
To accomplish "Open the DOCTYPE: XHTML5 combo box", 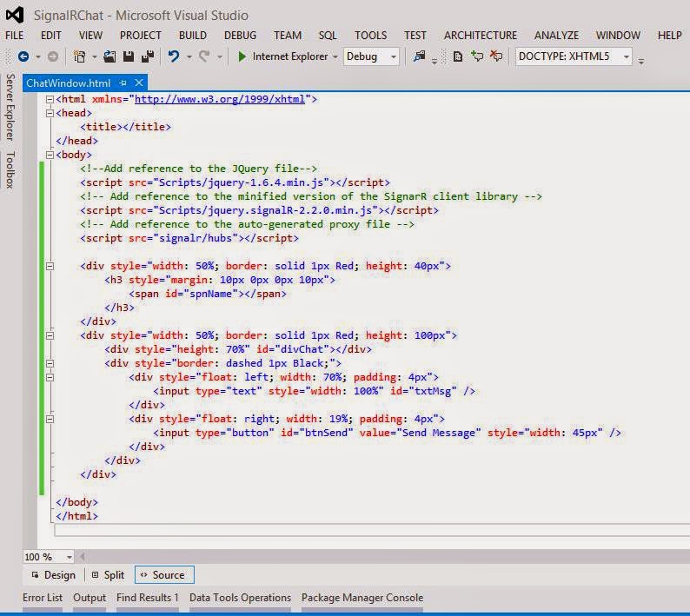I will click(574, 56).
